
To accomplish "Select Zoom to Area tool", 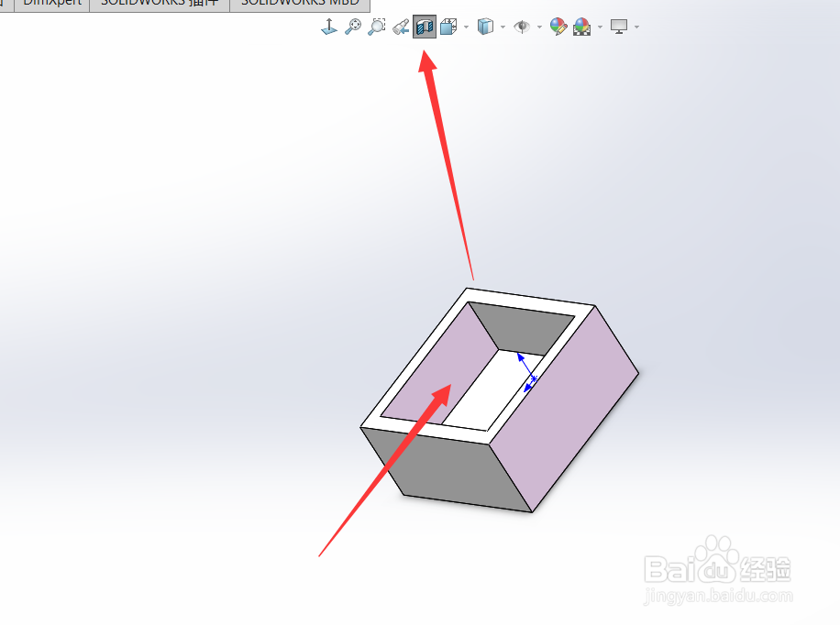I will [x=377, y=27].
